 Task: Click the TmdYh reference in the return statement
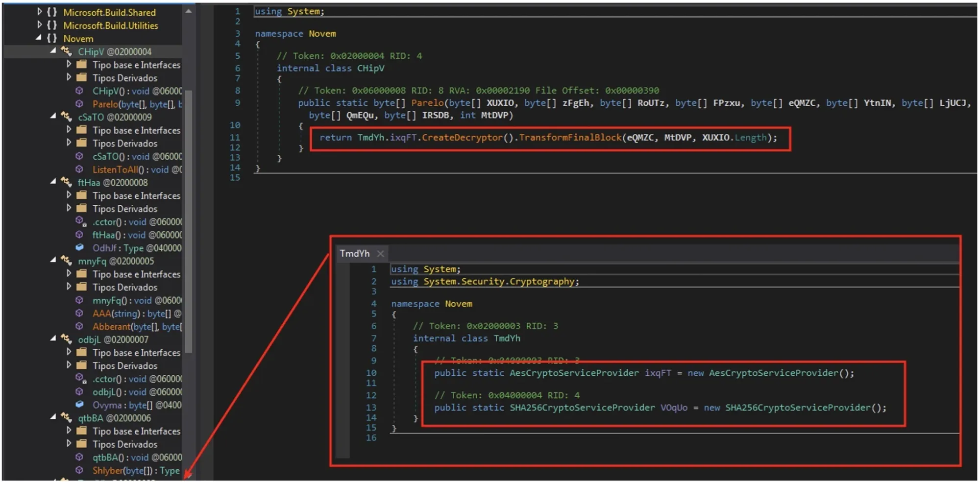371,138
